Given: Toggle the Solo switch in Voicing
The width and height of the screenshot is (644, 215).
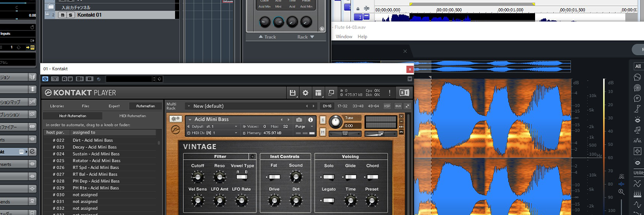Looking at the screenshot, I should [x=328, y=177].
